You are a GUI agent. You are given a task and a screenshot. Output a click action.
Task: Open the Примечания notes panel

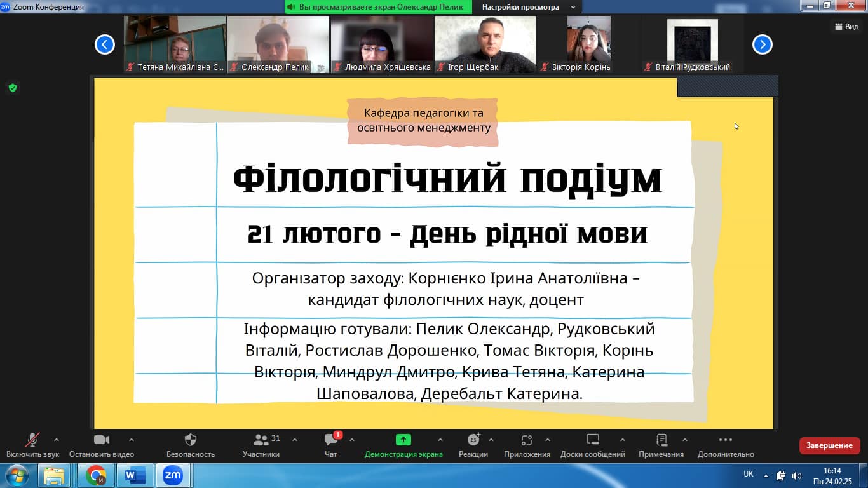click(x=661, y=445)
